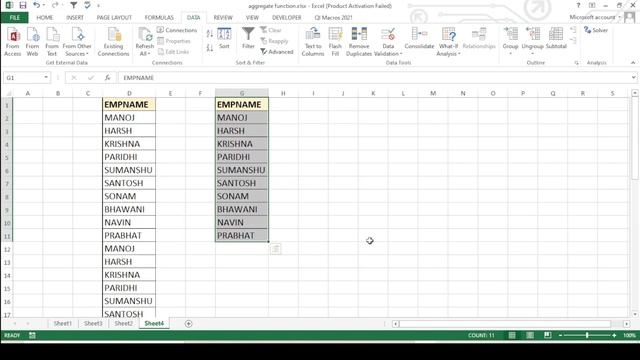Open the Name Box dropdown arrow

click(46, 78)
